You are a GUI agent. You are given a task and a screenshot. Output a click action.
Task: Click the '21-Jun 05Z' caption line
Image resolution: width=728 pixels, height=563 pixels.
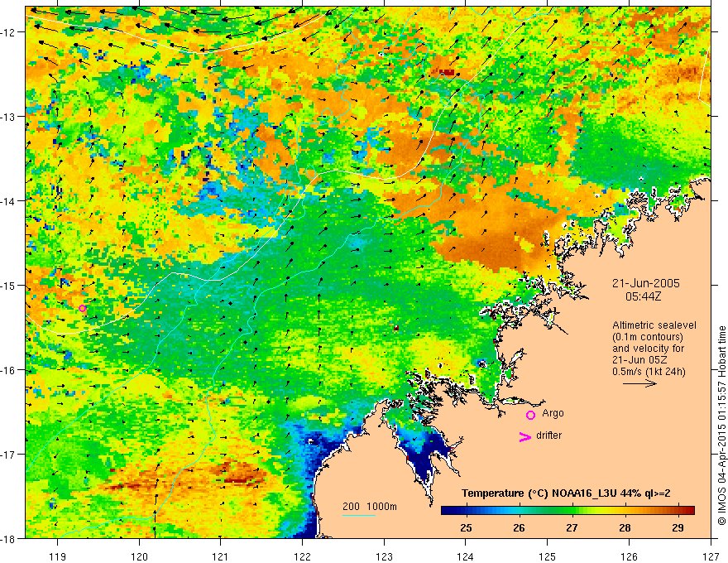click(x=638, y=360)
